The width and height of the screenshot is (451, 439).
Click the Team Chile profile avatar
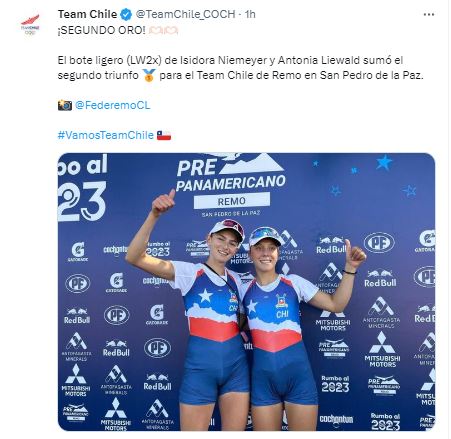(30, 24)
